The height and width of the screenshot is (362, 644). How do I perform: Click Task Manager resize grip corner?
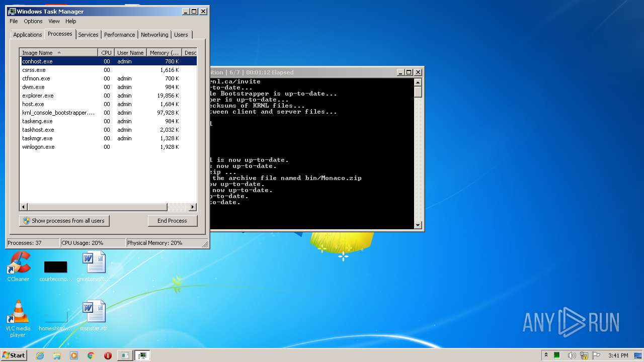[x=205, y=244]
